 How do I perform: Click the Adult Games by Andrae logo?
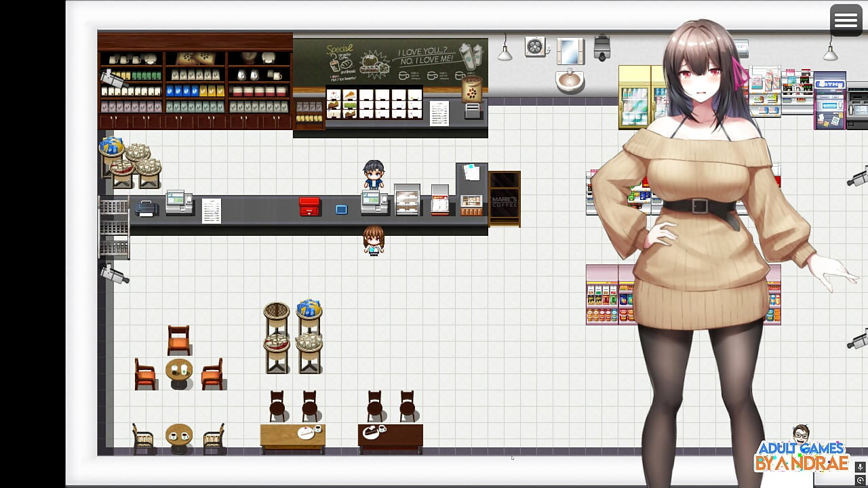tap(802, 450)
